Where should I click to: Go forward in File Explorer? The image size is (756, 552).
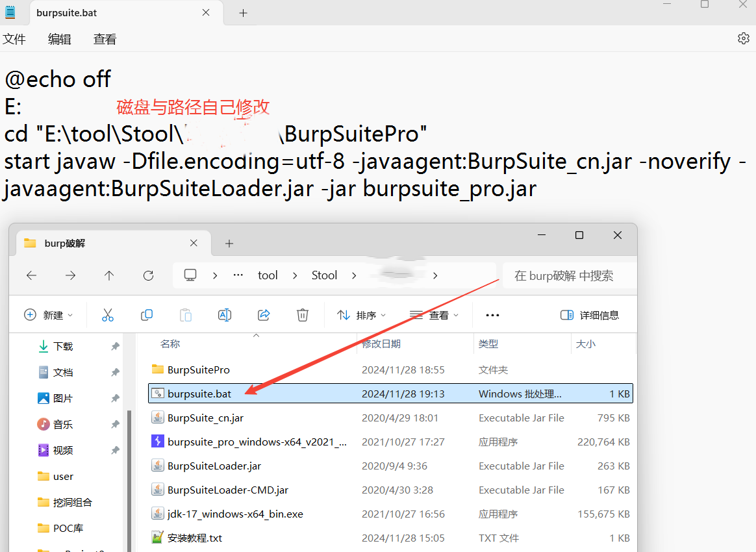point(70,275)
